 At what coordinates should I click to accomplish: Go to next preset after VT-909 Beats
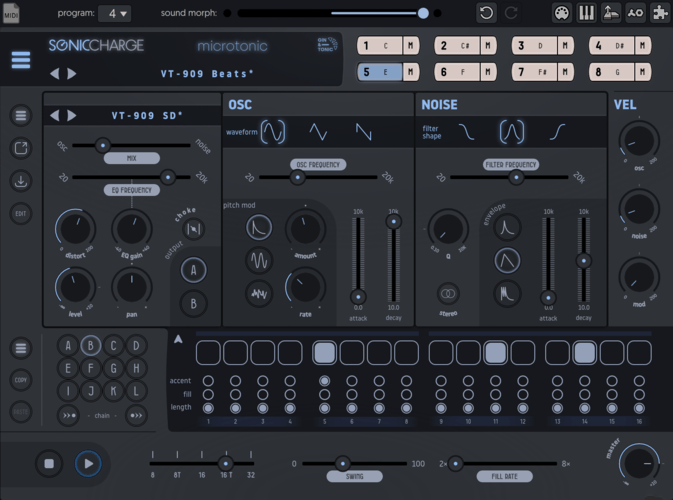coord(72,73)
